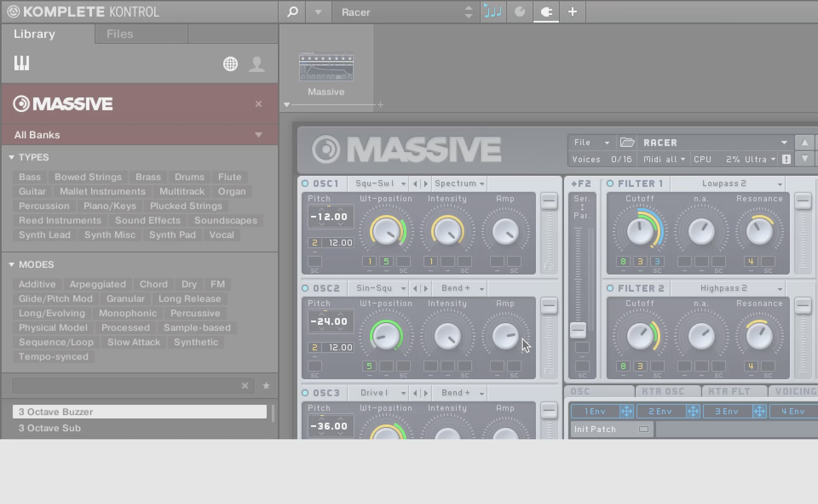Go to next preset with down arrow
This screenshot has height=504, width=818.
(804, 159)
